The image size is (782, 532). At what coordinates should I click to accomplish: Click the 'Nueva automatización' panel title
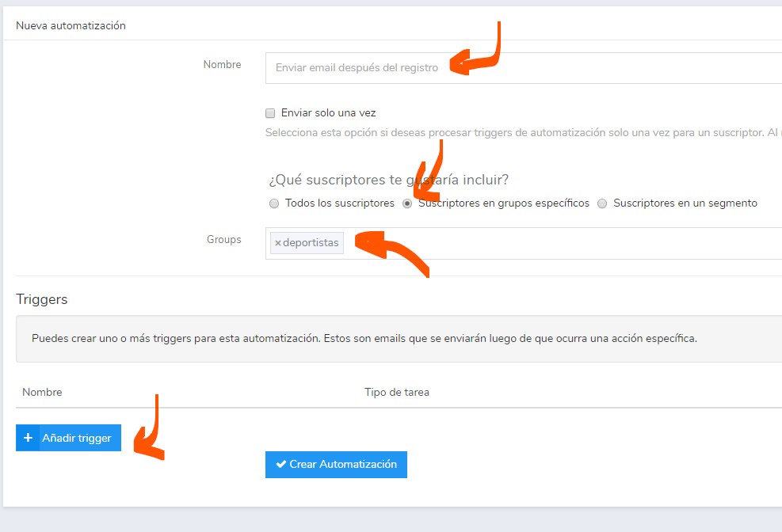[x=71, y=25]
